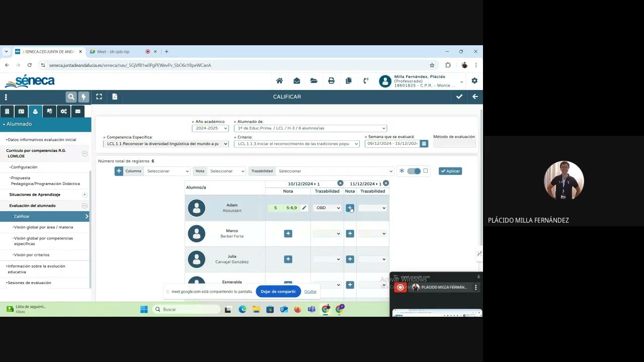Open Adam's OBD trazabilidad dropdown

[327, 208]
